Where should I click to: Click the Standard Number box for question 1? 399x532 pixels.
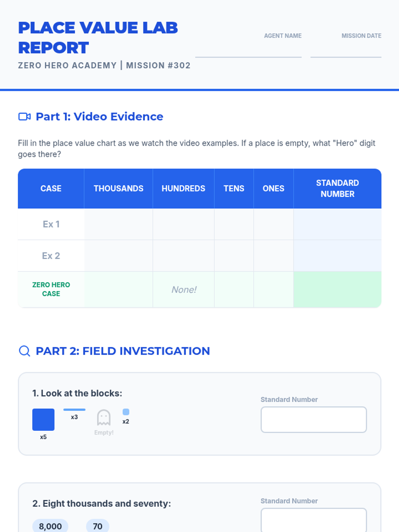tap(314, 420)
